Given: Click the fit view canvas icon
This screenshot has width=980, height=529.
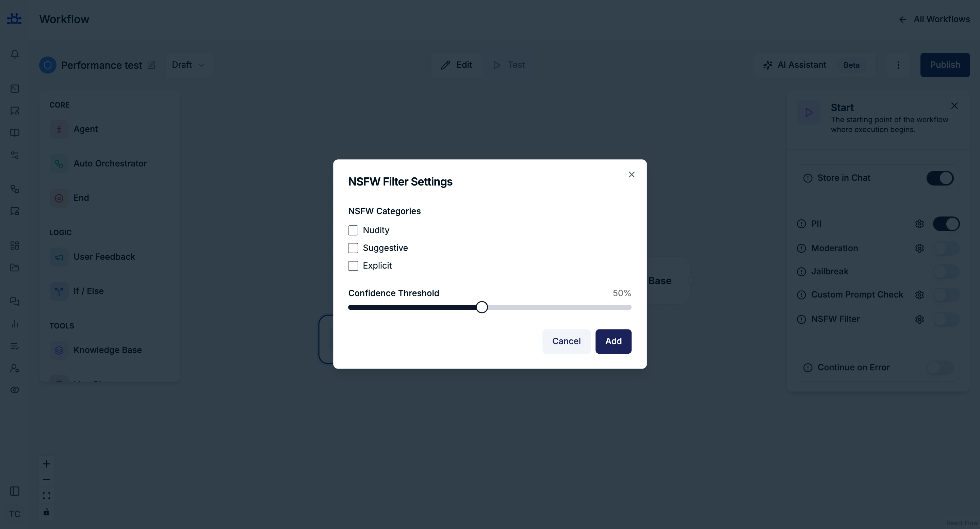Looking at the screenshot, I should [x=46, y=496].
